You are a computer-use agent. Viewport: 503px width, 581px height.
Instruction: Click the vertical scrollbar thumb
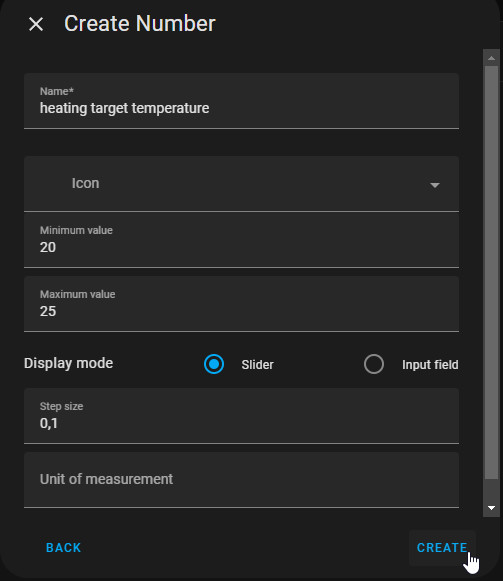tap(492, 273)
